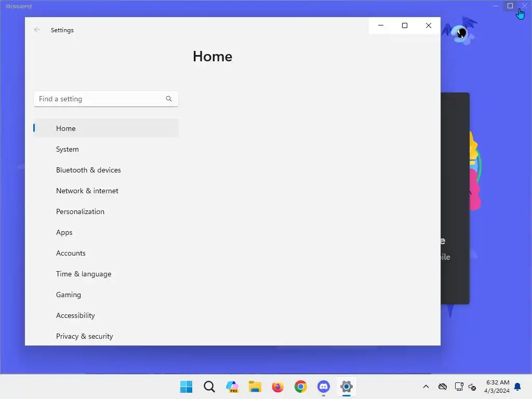The height and width of the screenshot is (399, 532).
Task: Open notifications bell icon
Action: (518, 387)
